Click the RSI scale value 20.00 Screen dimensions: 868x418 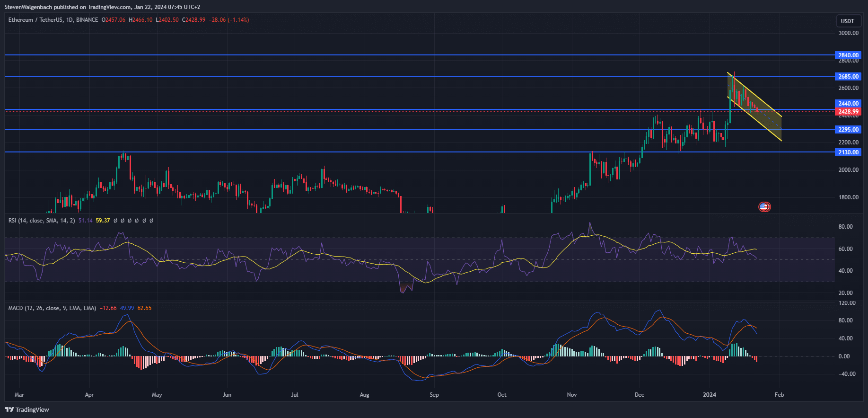(x=846, y=293)
